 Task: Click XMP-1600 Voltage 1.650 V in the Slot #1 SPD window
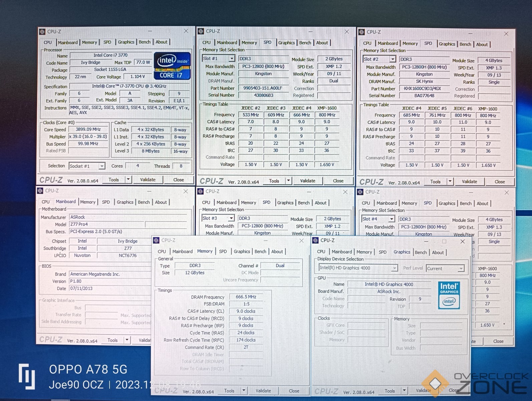pos(327,165)
